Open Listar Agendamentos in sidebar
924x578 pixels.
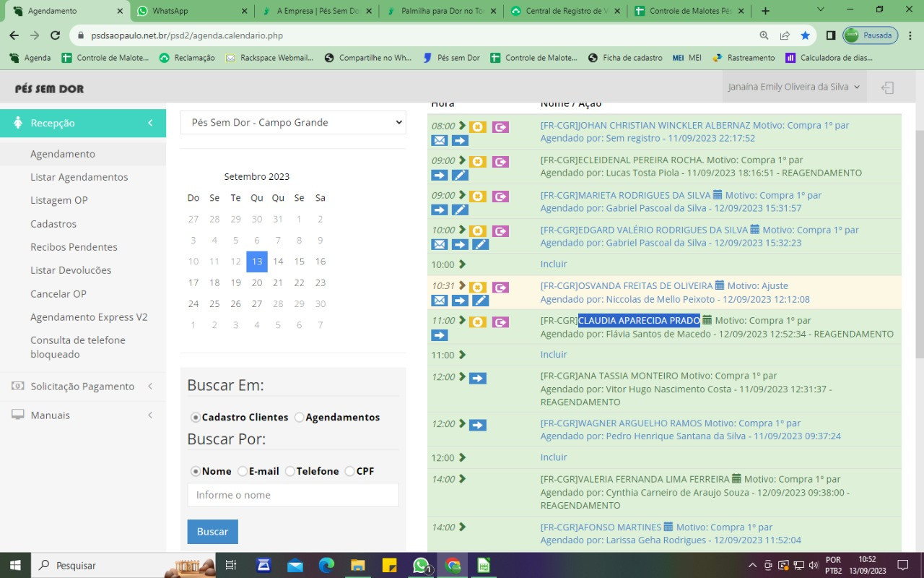click(79, 177)
